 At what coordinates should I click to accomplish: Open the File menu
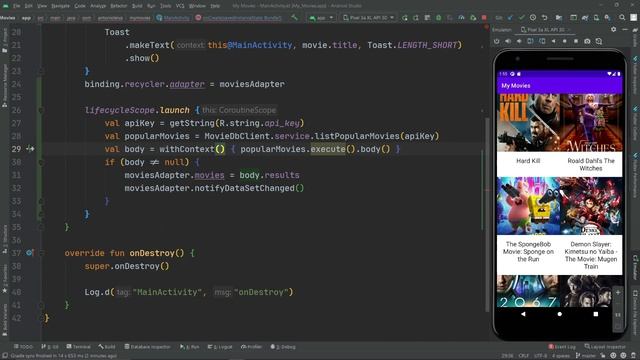tap(16, 6)
